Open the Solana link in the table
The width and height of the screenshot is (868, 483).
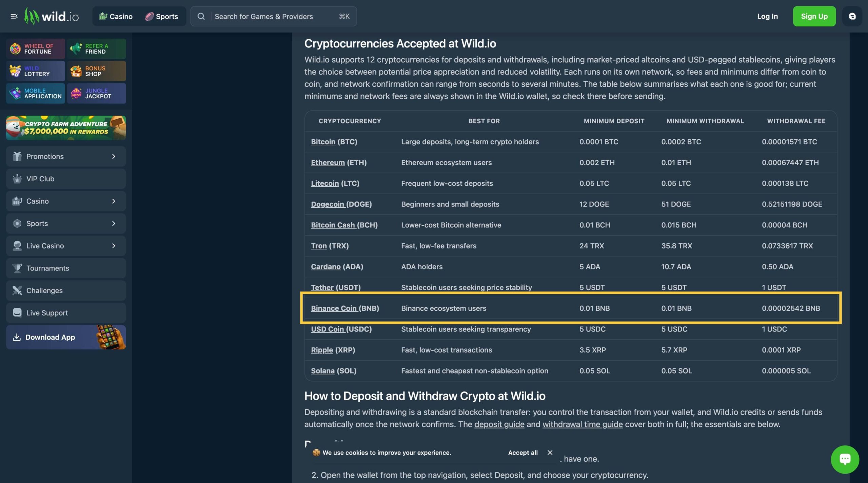pyautogui.click(x=322, y=371)
